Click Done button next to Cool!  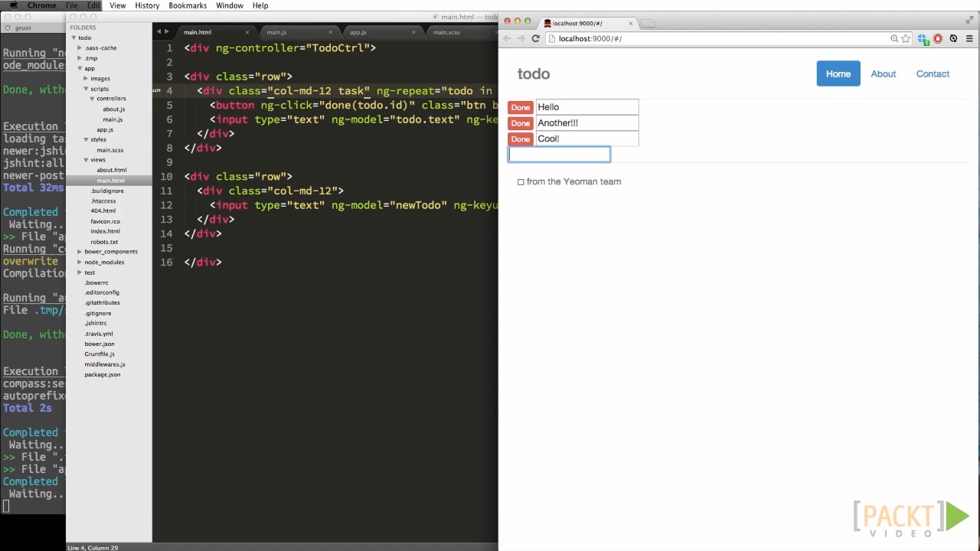point(521,139)
